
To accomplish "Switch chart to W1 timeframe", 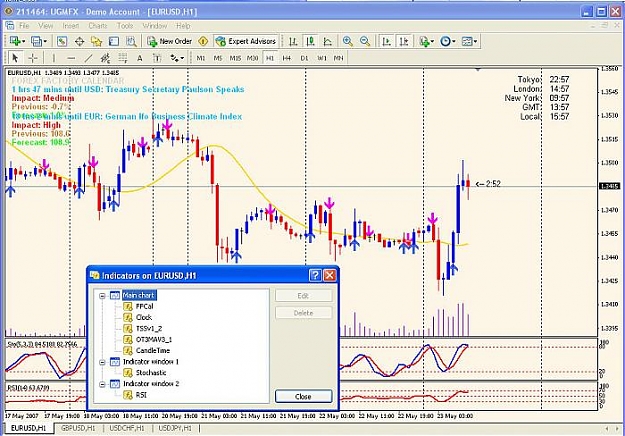I will point(322,58).
